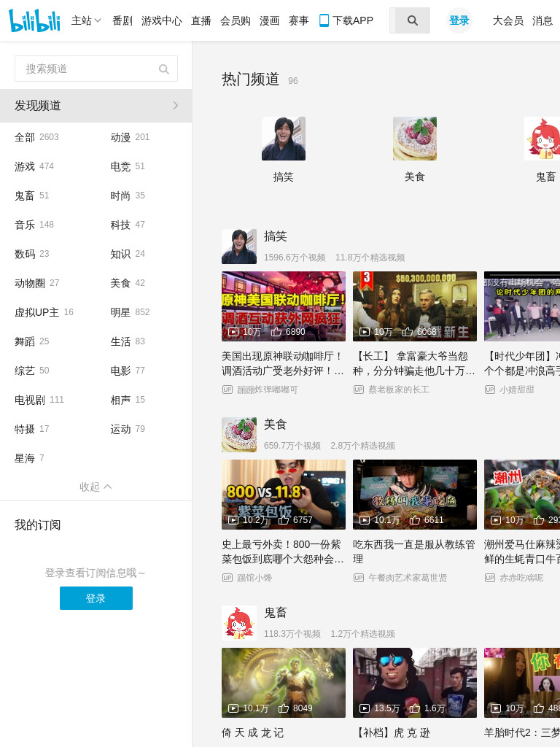Open thumbnail with $50,300,000,000 caption
The width and height of the screenshot is (560, 747).
tap(414, 306)
